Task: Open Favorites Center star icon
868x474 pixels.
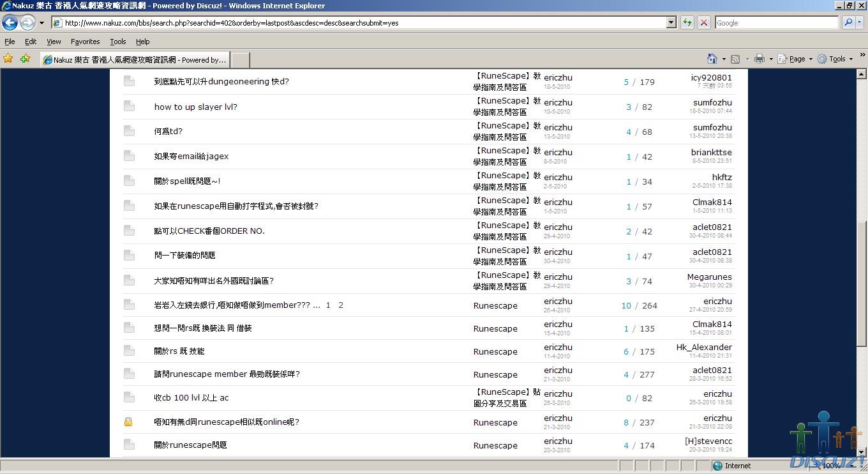Action: tap(8, 59)
